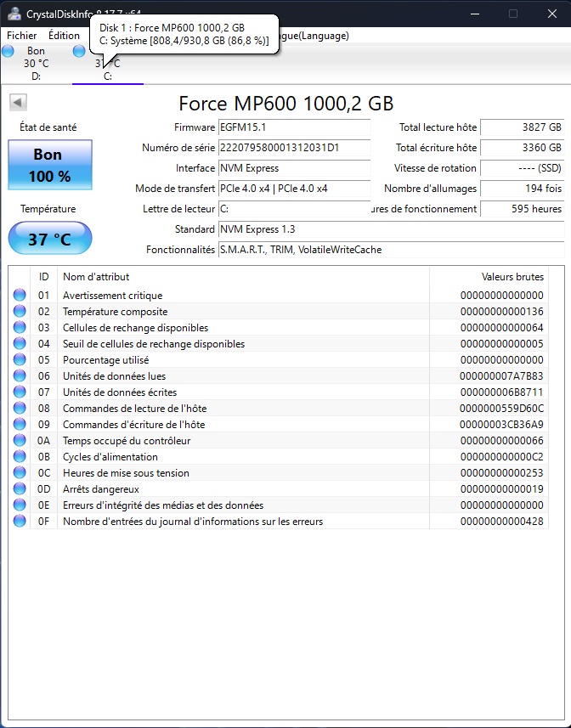Select the Avertissement critique attribute name
The height and width of the screenshot is (728, 571).
[113, 296]
